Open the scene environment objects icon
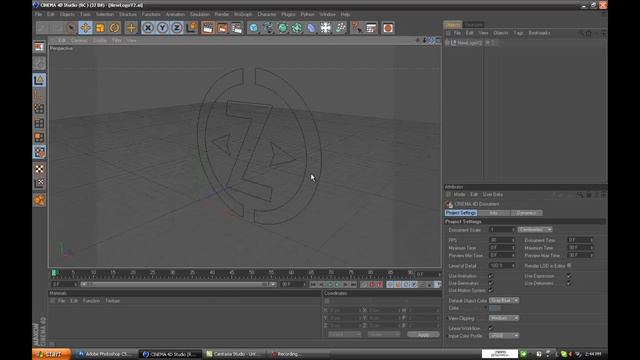This screenshot has width=640, height=360. coord(326,28)
